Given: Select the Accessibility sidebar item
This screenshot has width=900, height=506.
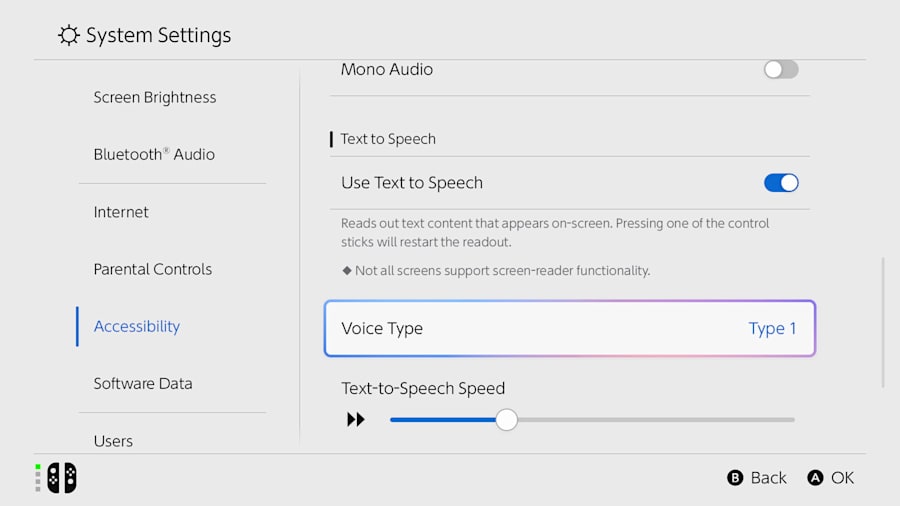Looking at the screenshot, I should tap(137, 326).
